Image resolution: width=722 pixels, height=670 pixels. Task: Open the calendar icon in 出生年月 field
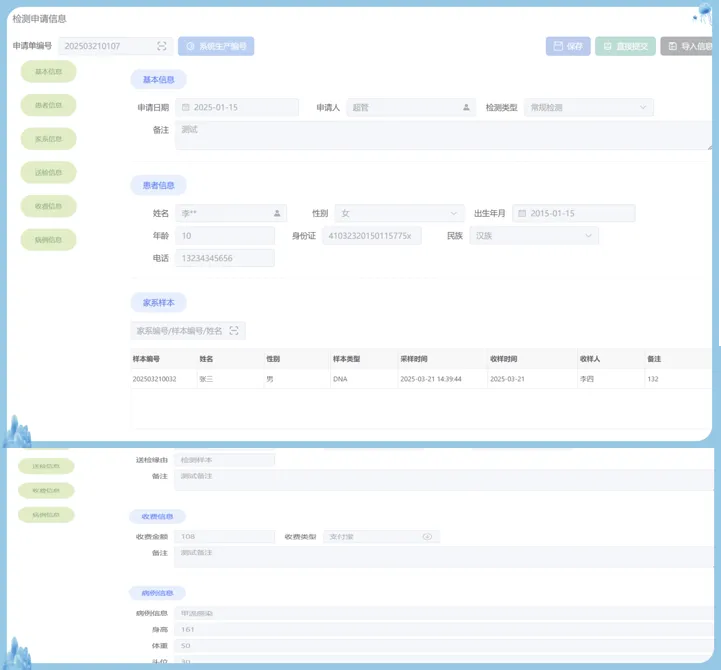(522, 213)
